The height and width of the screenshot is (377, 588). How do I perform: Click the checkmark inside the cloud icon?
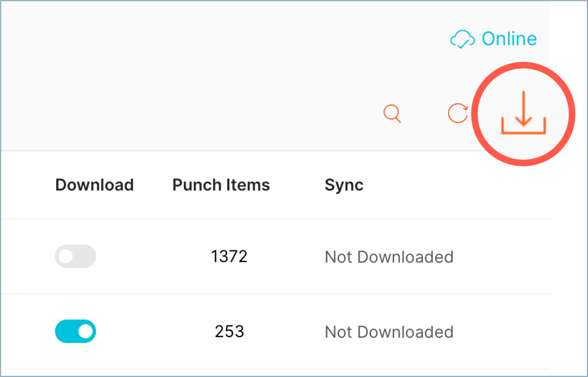463,44
